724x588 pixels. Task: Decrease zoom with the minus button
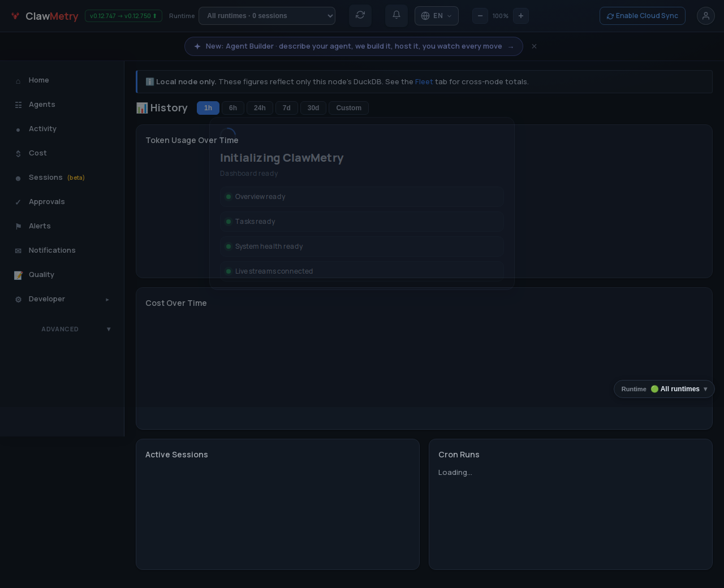click(480, 16)
